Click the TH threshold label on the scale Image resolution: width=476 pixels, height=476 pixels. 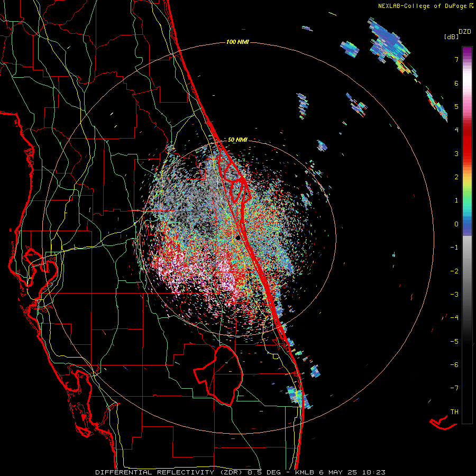point(454,412)
